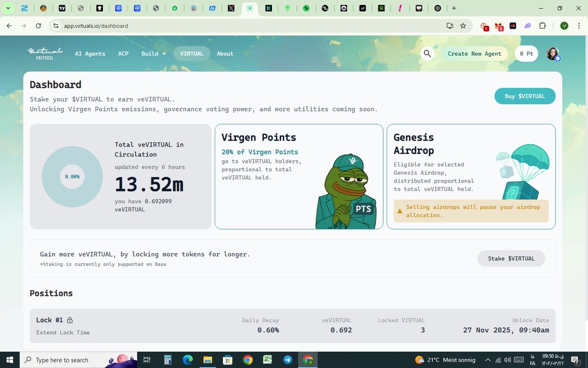Click the unlock date 27 Nov 2025

click(x=506, y=330)
